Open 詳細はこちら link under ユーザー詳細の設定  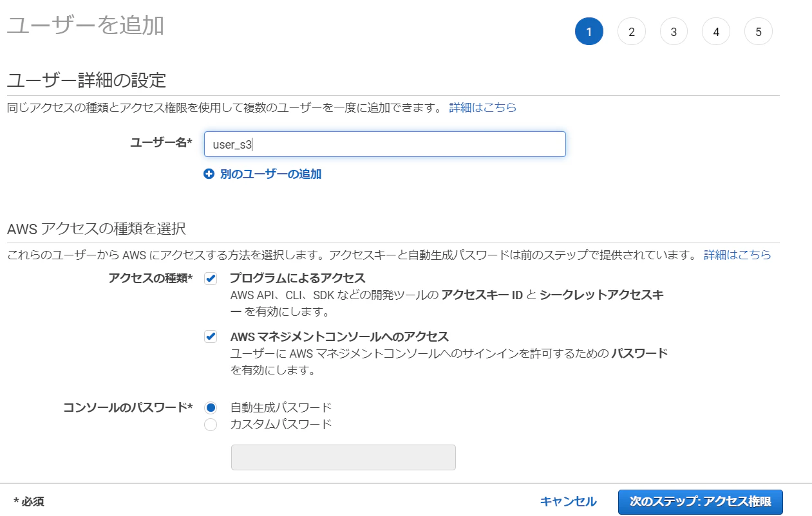[x=482, y=107]
